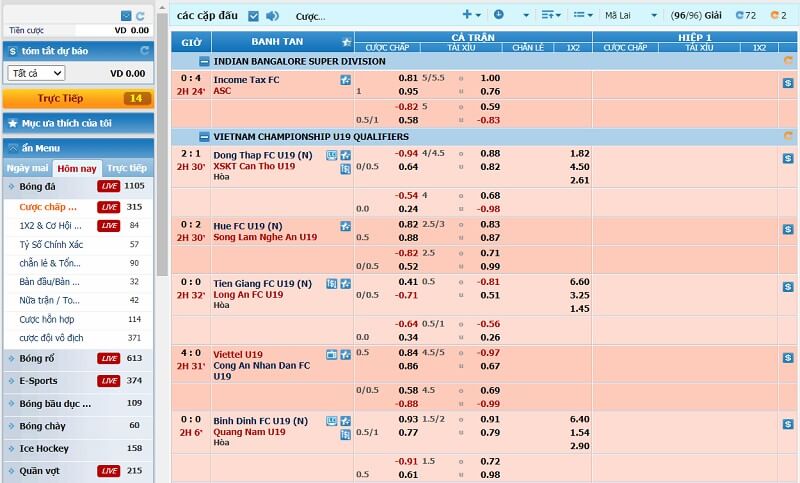Open Bóng chày sport category
Screen dimensions: 800x483
[78, 426]
